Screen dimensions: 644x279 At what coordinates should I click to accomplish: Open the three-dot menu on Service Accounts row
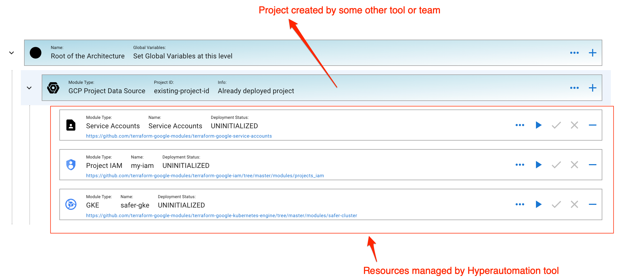point(520,125)
